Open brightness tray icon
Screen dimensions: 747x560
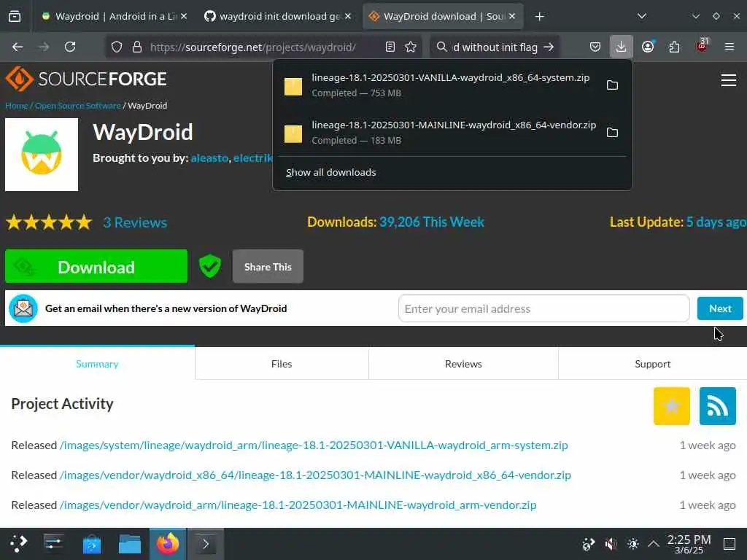click(633, 544)
